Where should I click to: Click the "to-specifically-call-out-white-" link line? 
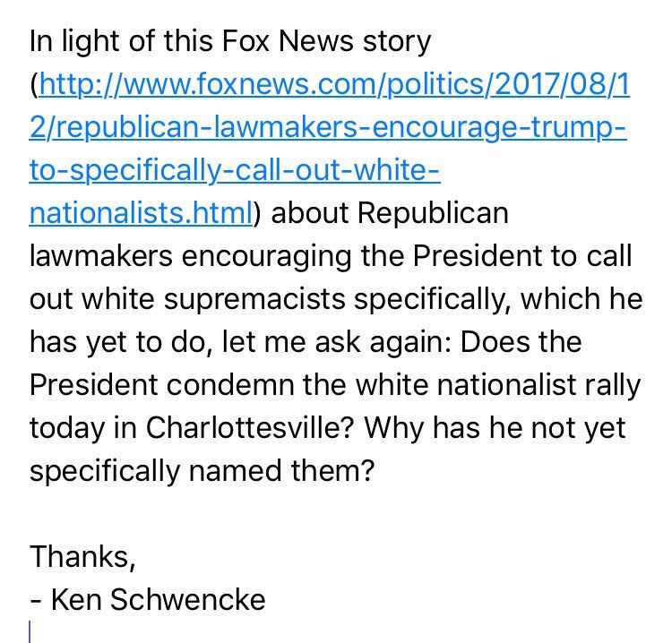(237, 170)
